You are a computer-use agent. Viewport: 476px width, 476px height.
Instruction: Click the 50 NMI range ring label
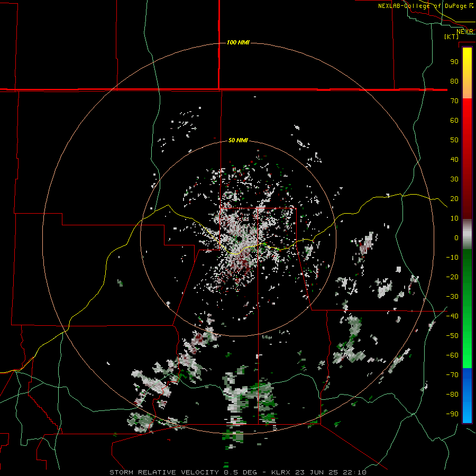click(238, 140)
